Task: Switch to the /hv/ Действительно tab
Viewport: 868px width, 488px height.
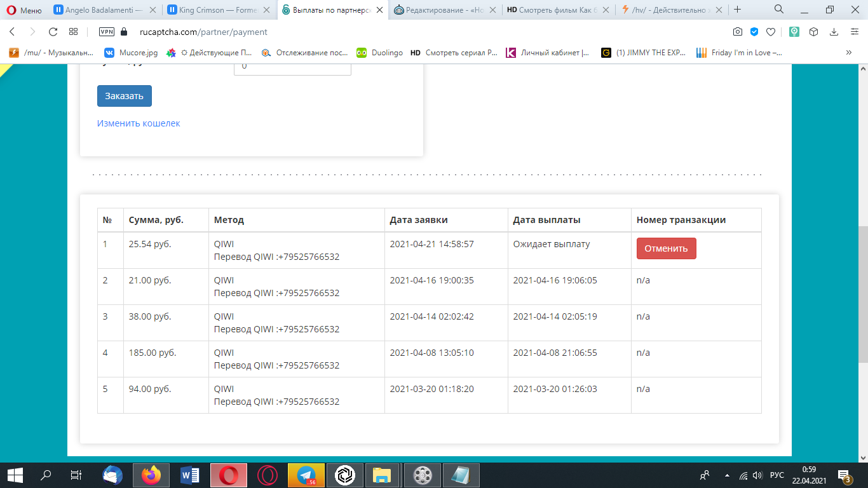Action: click(672, 10)
